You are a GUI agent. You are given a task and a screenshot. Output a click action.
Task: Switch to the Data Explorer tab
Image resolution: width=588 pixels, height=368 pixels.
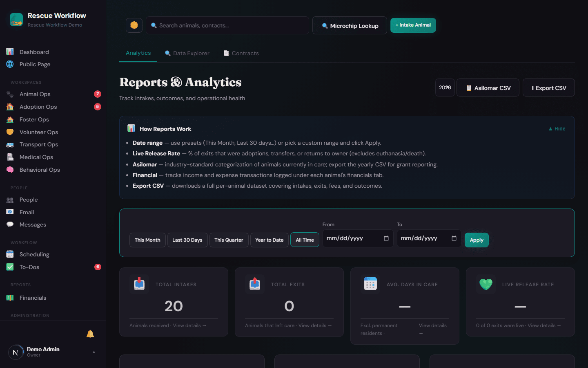point(187,53)
